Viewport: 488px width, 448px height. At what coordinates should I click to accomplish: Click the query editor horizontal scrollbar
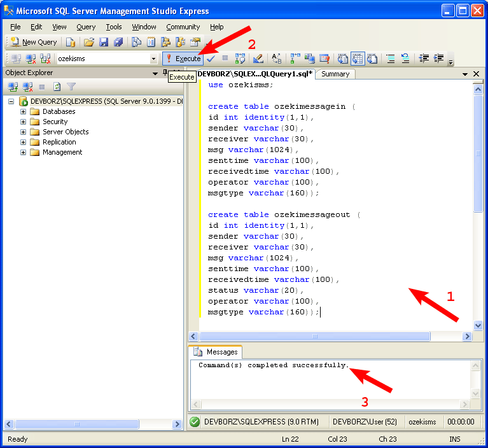pos(331,336)
